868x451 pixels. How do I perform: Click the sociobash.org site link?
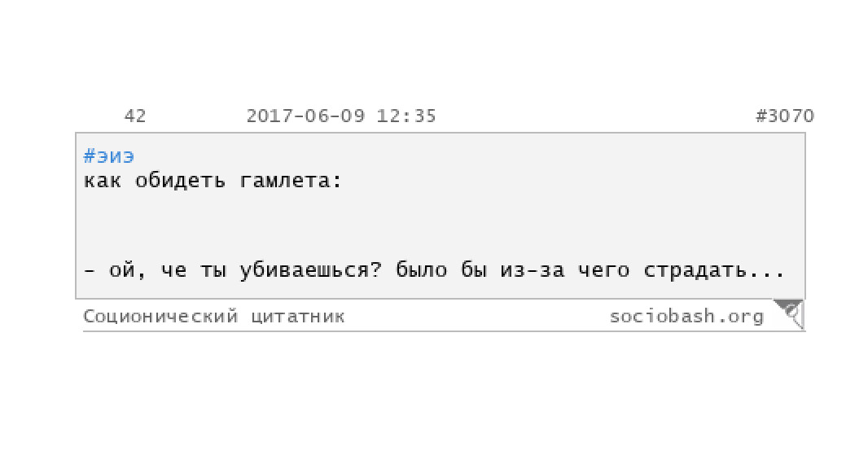(686, 316)
